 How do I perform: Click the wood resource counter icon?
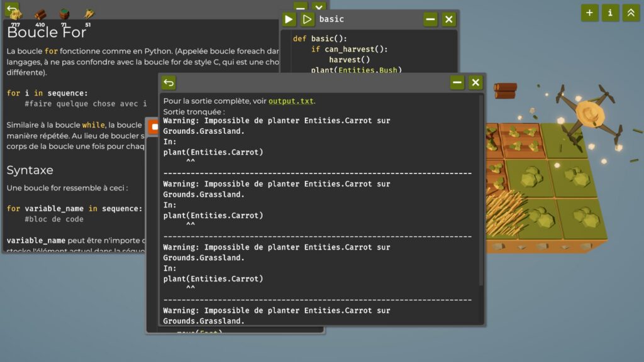(x=40, y=15)
